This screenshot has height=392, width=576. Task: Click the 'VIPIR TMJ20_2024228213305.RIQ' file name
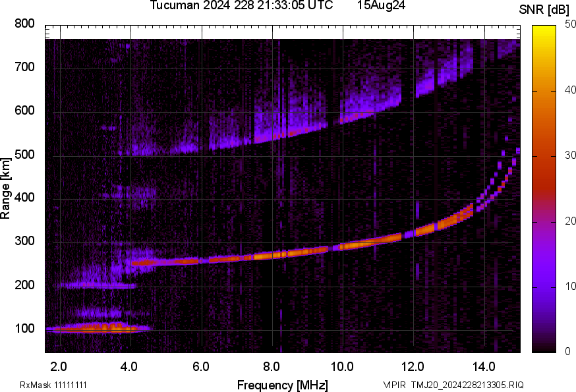453,385
